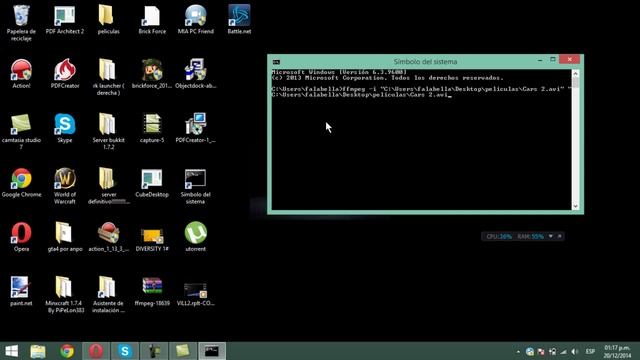Switch to Opera in the taskbar

tap(96, 351)
